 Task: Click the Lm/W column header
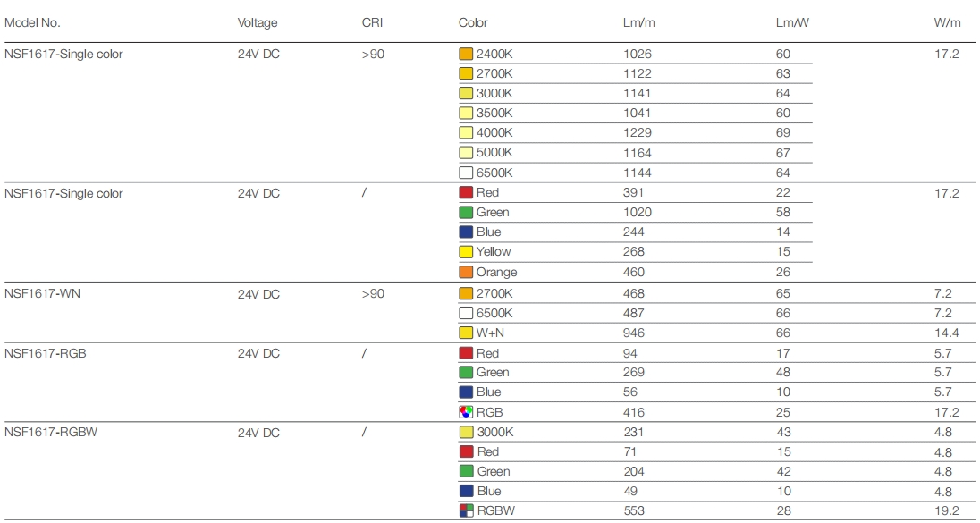(x=792, y=22)
